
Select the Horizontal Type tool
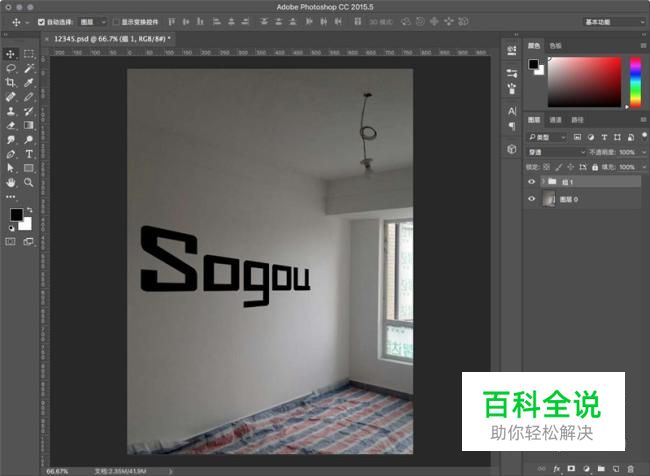29,154
